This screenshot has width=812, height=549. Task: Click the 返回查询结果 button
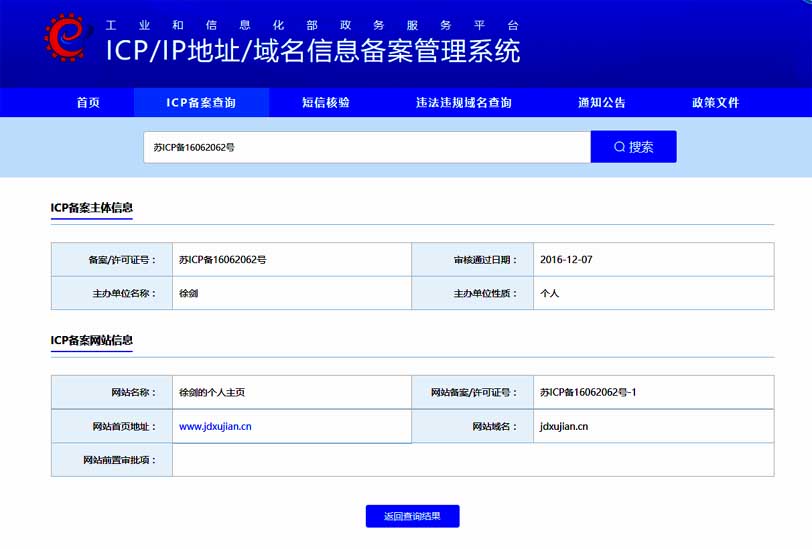pos(412,516)
